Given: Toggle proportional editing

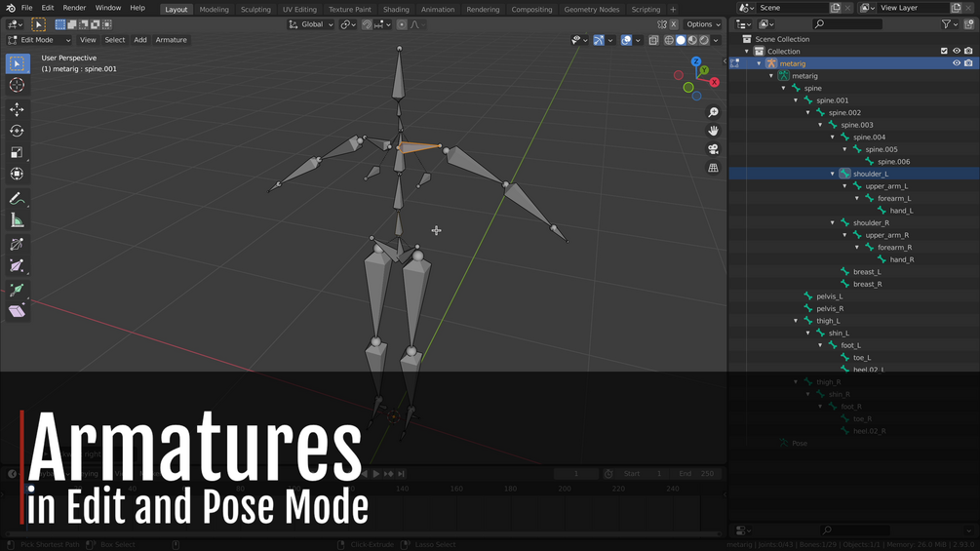Looking at the screenshot, I should pyautogui.click(x=402, y=24).
